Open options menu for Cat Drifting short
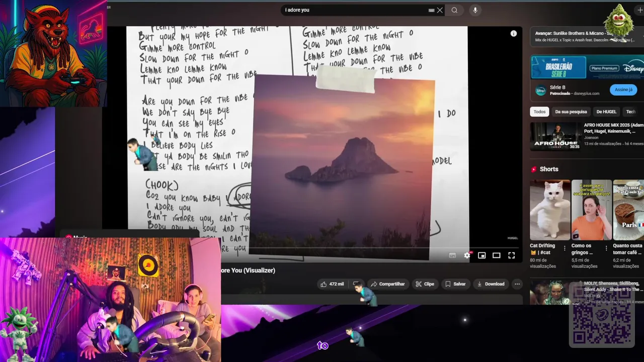The width and height of the screenshot is (644, 362). [565, 248]
